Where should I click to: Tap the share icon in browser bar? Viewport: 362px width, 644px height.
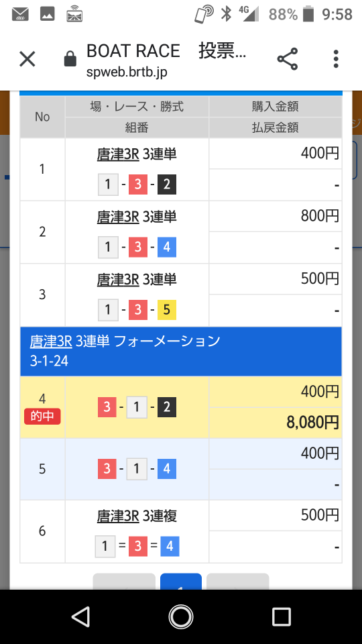pyautogui.click(x=288, y=59)
